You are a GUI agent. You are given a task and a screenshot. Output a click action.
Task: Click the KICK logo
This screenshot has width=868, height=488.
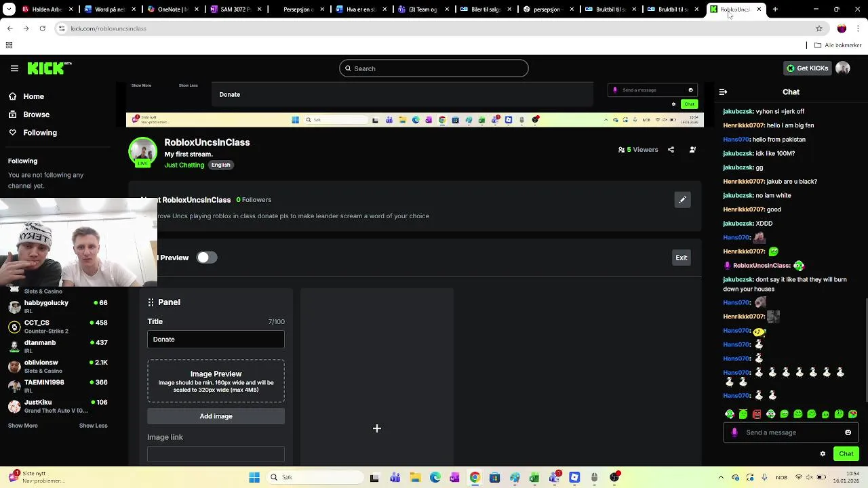tap(50, 68)
